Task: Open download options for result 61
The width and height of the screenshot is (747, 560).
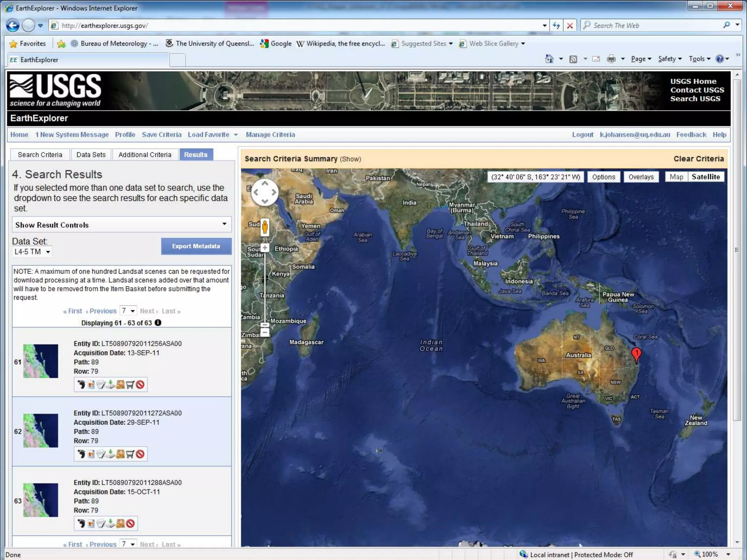Action: tap(111, 385)
